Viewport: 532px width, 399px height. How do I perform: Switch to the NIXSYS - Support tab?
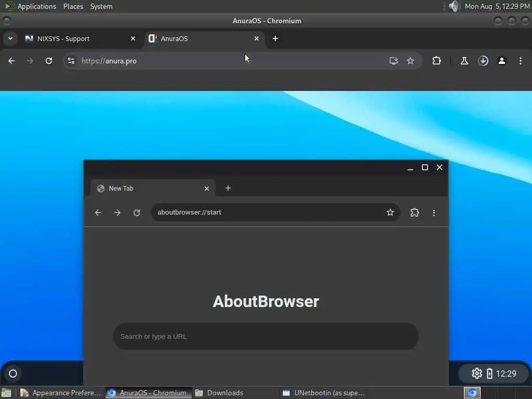[80, 38]
